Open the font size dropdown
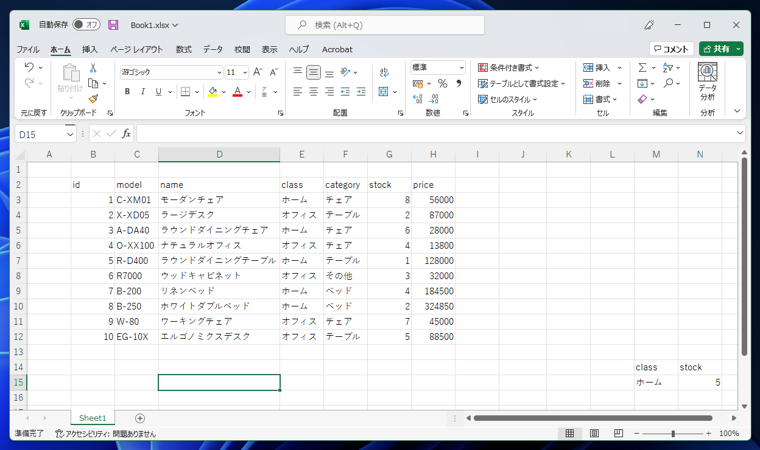This screenshot has height=450, width=760. point(245,72)
